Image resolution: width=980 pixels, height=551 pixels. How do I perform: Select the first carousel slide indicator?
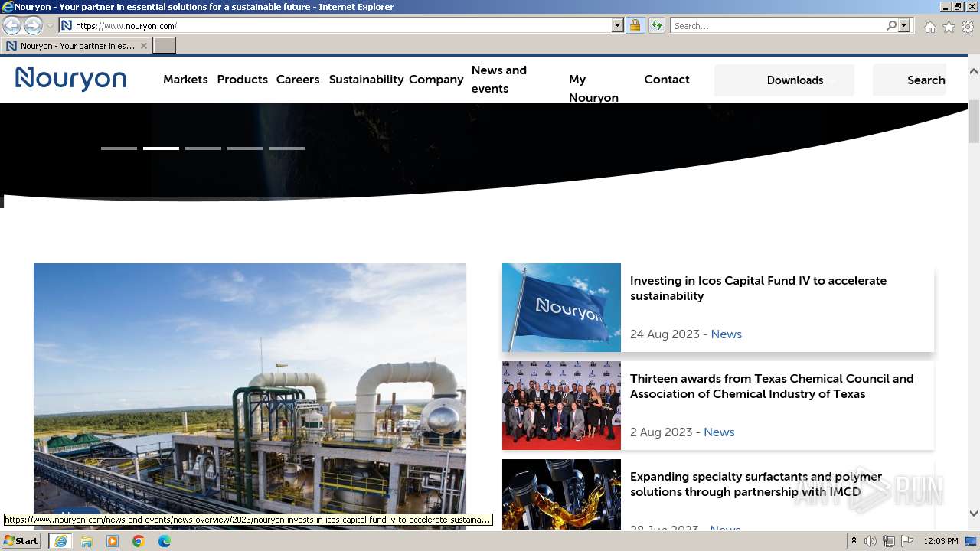[119, 148]
